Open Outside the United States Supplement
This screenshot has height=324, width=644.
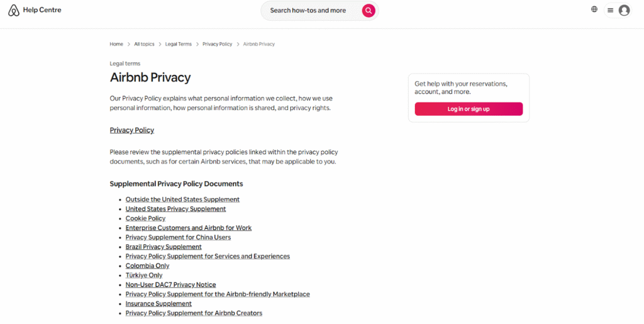(x=182, y=199)
